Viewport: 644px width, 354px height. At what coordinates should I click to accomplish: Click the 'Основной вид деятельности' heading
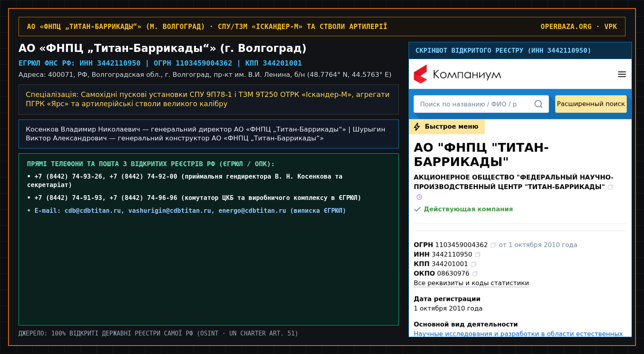click(466, 324)
